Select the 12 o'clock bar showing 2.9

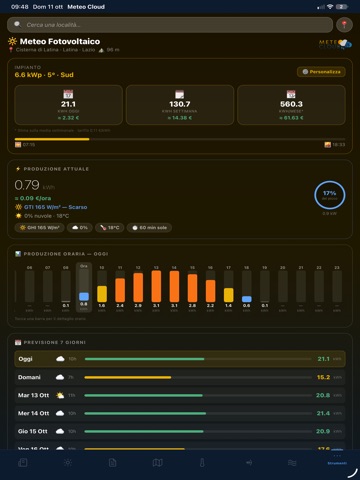(138, 287)
